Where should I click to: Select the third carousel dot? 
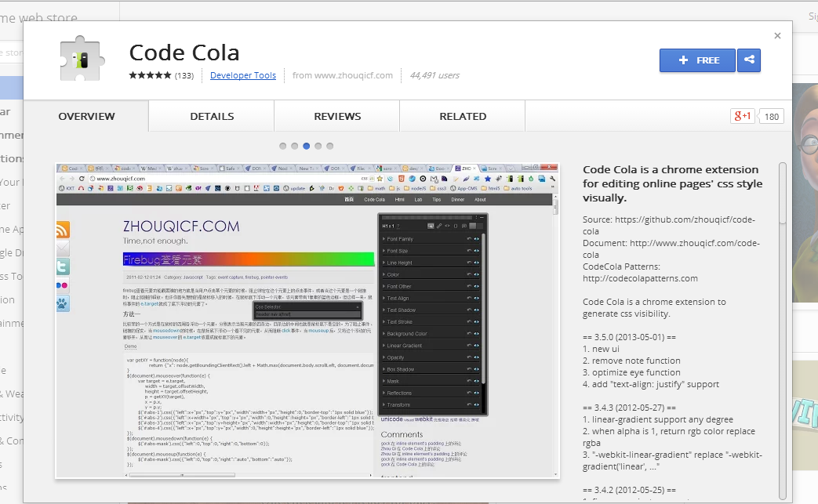click(306, 146)
